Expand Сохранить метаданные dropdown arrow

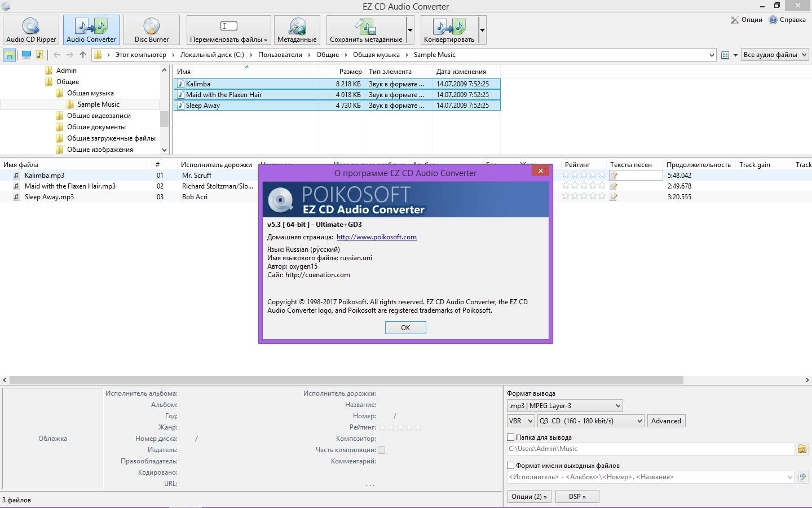(410, 30)
